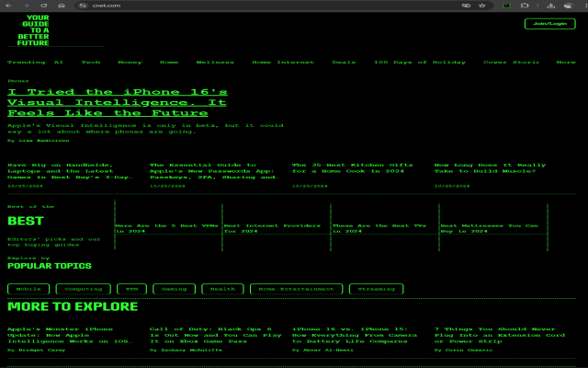Screen dimensions: 588x368
Task: Click the Popular Topics heading
Action: 50,266
